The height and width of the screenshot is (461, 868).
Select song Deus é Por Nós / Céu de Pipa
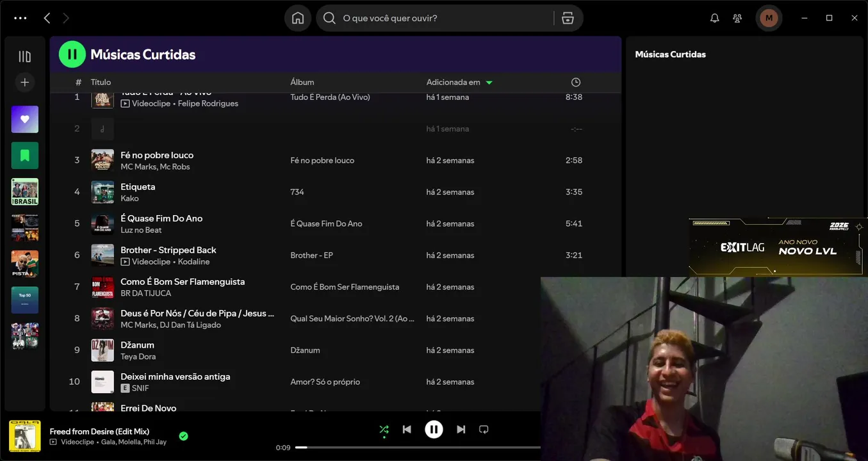(x=197, y=313)
